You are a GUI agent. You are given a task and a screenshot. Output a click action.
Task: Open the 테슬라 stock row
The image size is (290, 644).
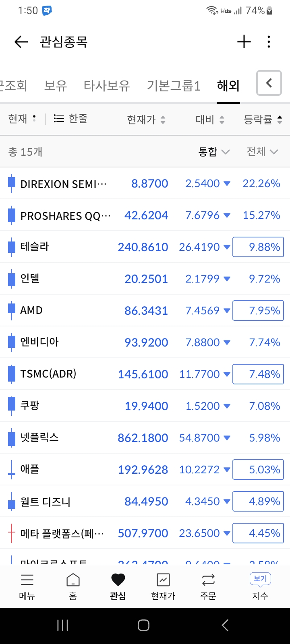click(x=145, y=247)
